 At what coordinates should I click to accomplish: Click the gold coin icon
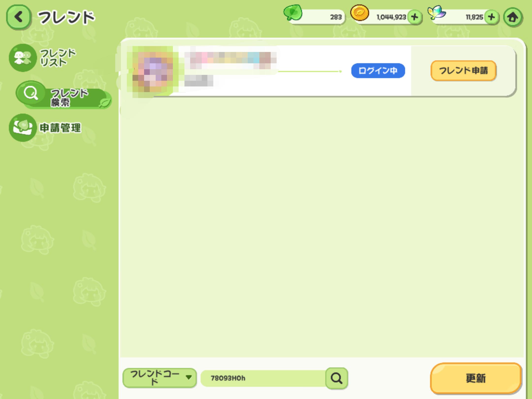coord(360,13)
